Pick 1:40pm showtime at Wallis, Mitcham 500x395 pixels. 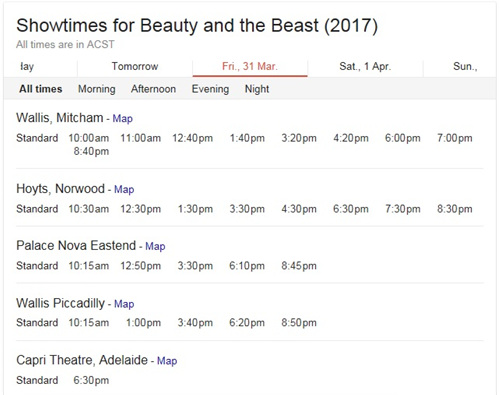click(247, 138)
